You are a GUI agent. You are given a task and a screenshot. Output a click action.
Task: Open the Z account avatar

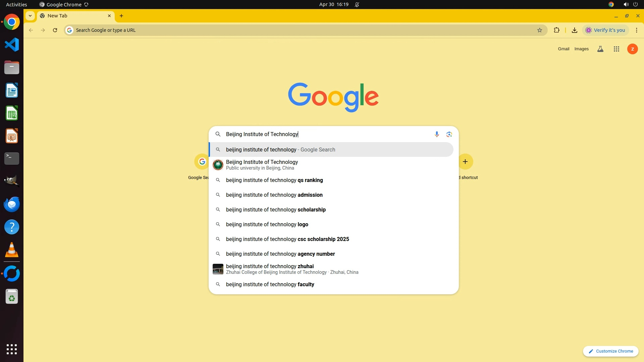tap(632, 49)
